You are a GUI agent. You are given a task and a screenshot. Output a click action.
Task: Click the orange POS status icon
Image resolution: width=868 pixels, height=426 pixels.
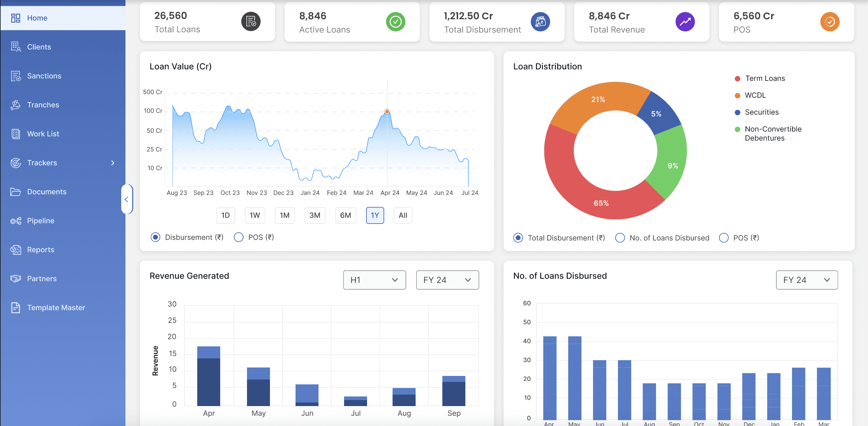pos(829,22)
